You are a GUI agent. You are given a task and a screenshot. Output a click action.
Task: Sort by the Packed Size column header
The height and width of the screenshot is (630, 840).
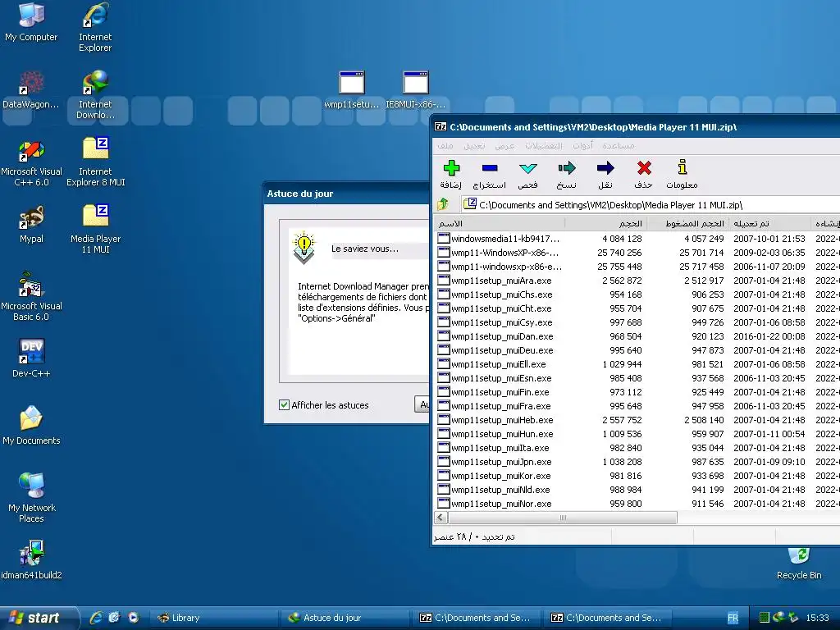point(688,223)
